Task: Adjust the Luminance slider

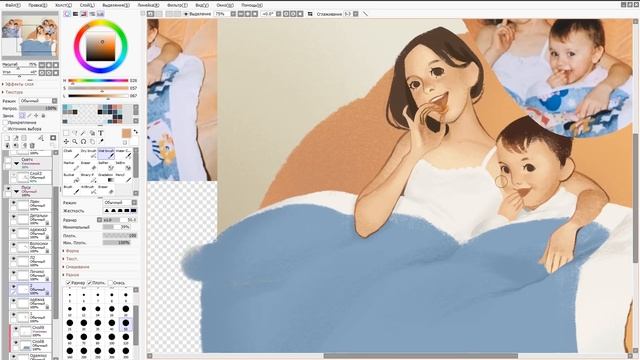Action: coord(98,96)
